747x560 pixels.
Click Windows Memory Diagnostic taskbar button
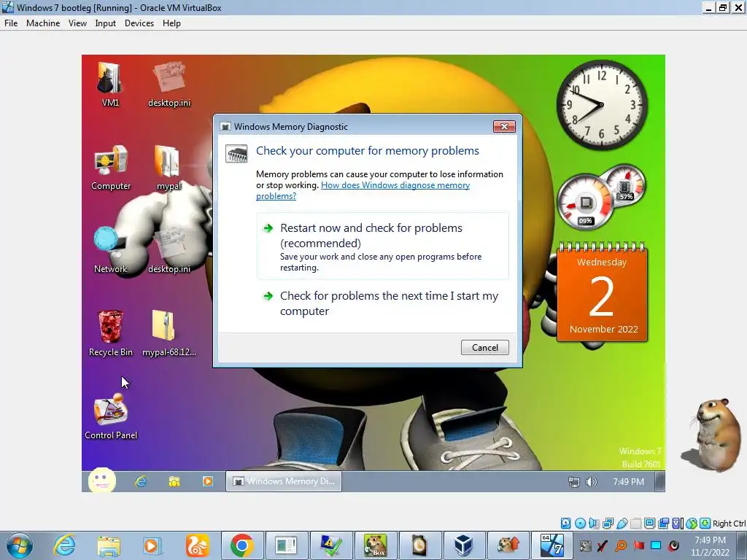(x=284, y=481)
